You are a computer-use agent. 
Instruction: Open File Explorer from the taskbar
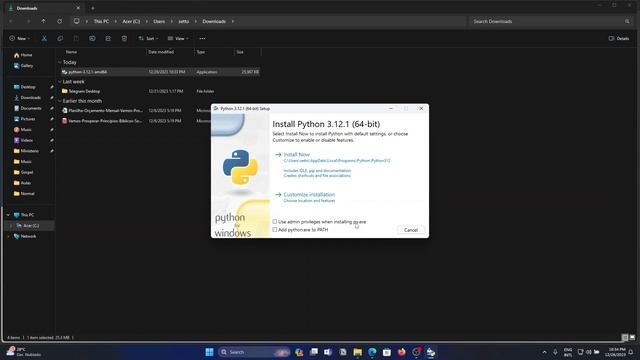358,352
